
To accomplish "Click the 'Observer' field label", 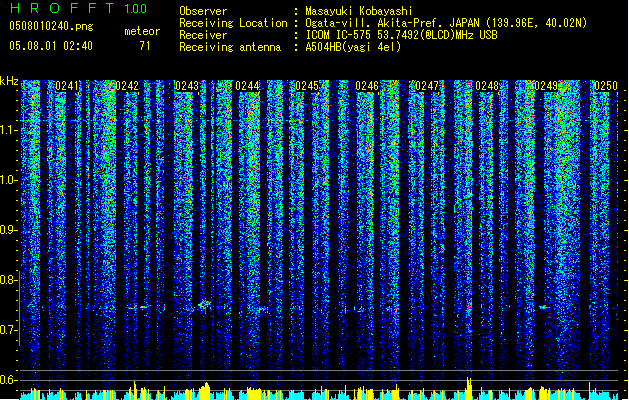I will (x=203, y=11).
